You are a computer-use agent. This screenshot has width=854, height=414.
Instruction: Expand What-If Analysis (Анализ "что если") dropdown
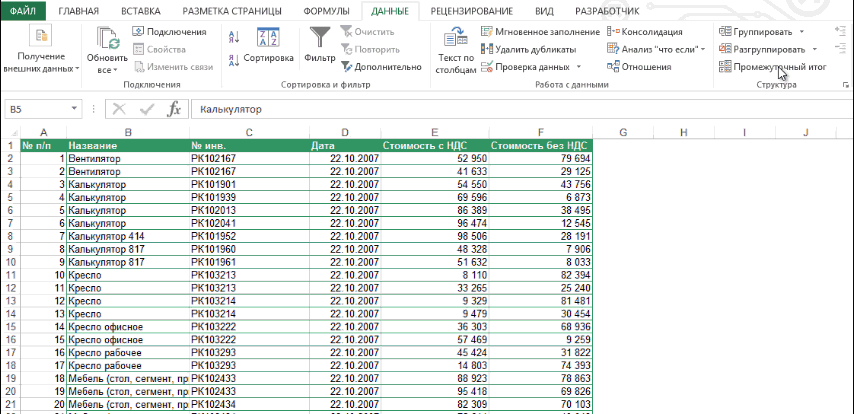click(703, 49)
